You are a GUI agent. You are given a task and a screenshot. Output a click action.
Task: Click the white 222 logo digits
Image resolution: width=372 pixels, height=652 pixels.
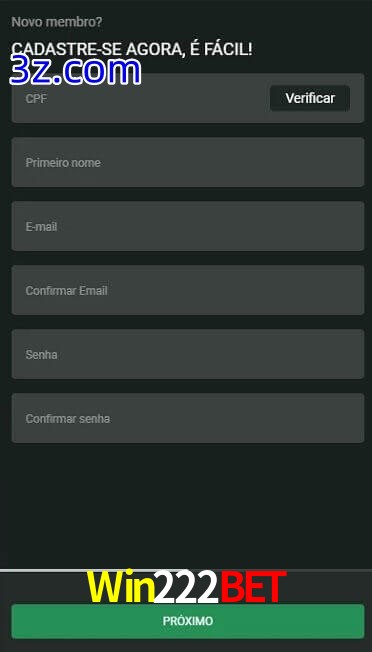pos(186,587)
